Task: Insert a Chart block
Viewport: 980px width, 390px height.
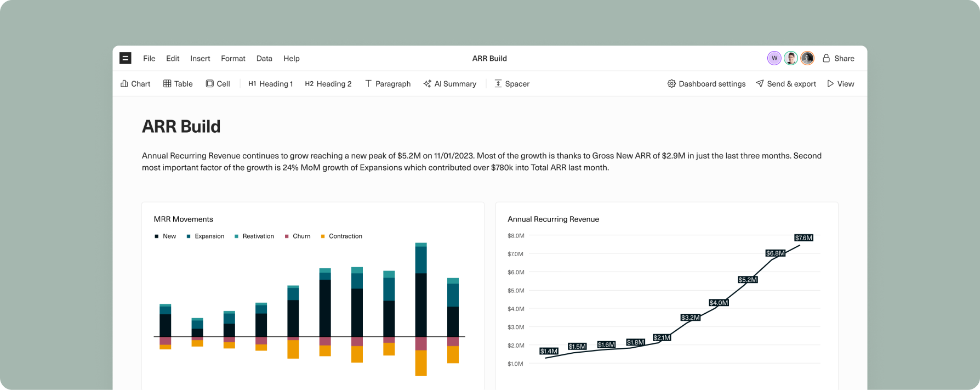Action: [x=135, y=84]
